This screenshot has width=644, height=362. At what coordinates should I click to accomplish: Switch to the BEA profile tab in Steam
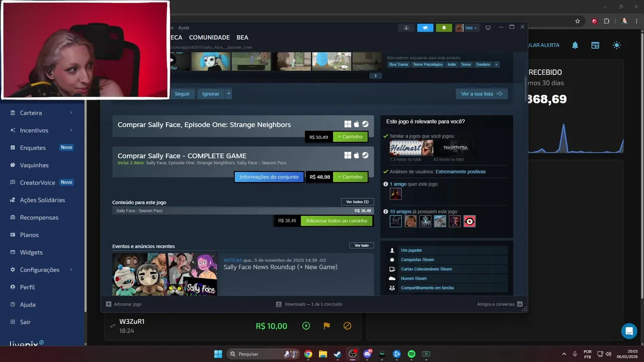tap(243, 37)
